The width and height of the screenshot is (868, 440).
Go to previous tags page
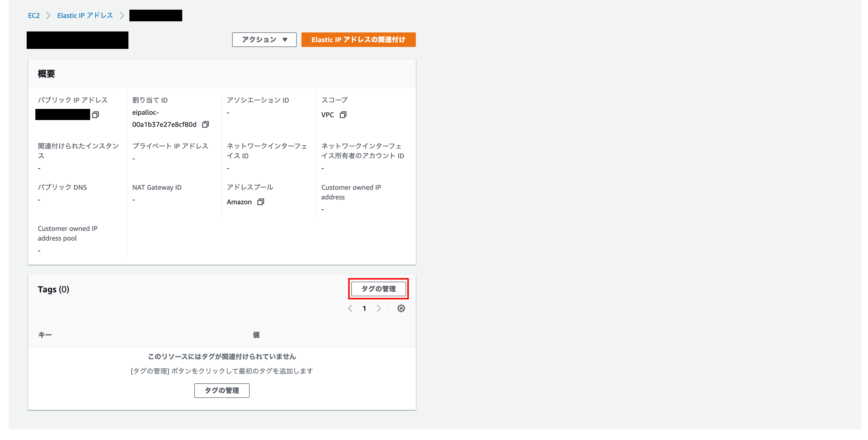[x=350, y=308]
